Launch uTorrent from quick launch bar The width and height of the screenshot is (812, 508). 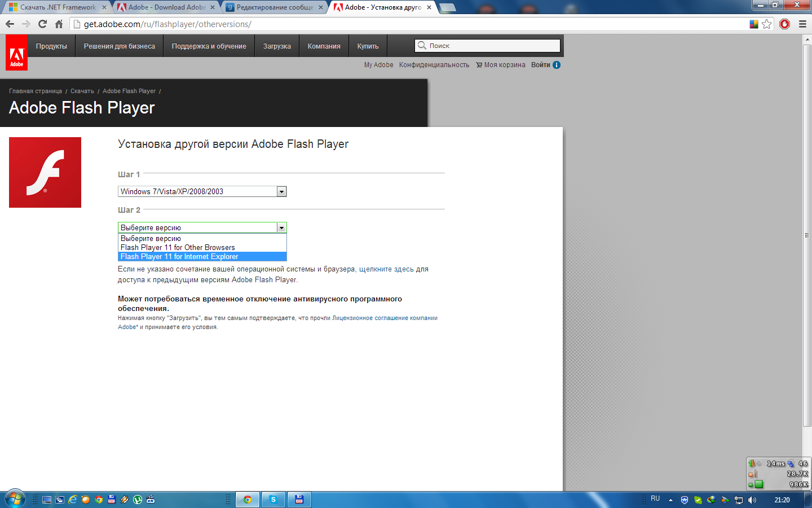(x=138, y=500)
